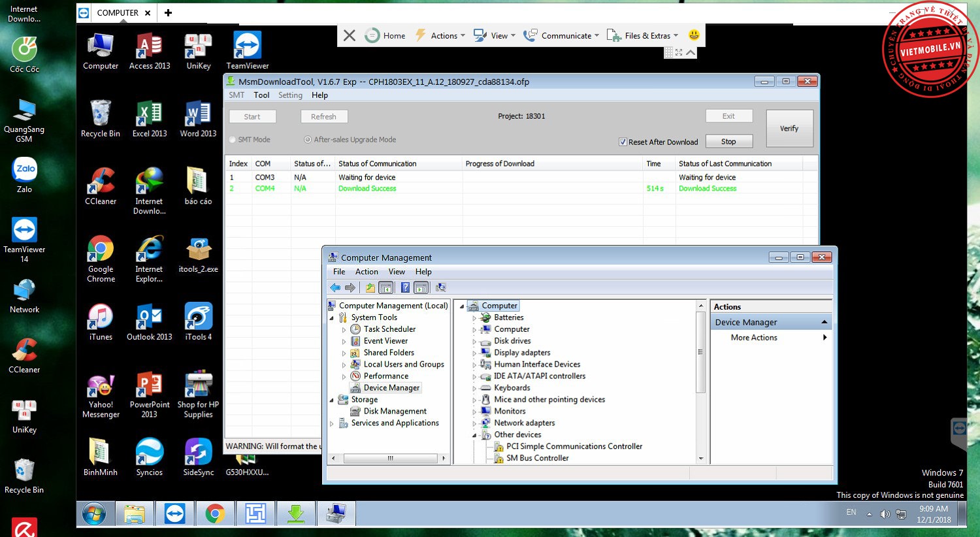Expand the Display adapters category
Screen dimensions: 980x537
point(475,353)
